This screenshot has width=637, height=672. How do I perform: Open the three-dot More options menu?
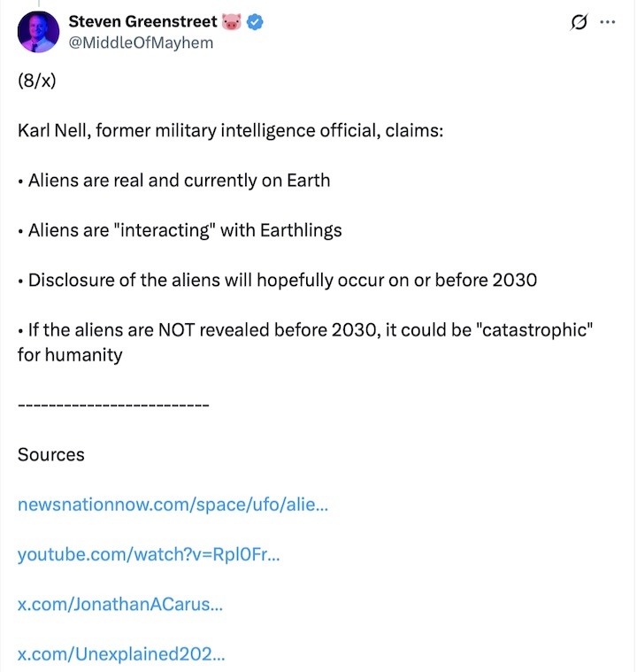[x=607, y=23]
